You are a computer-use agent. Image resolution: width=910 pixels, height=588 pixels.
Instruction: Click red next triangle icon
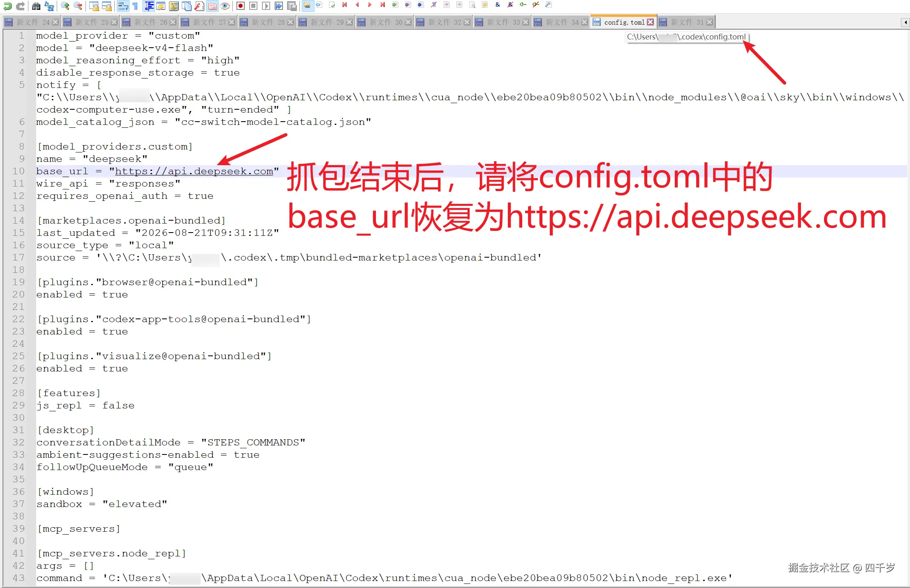370,5
